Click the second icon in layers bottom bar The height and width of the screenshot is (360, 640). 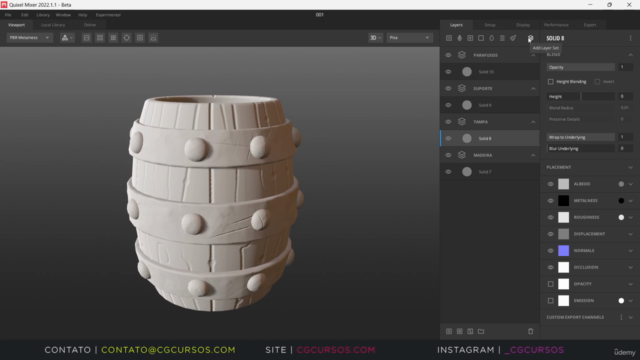coord(460,331)
